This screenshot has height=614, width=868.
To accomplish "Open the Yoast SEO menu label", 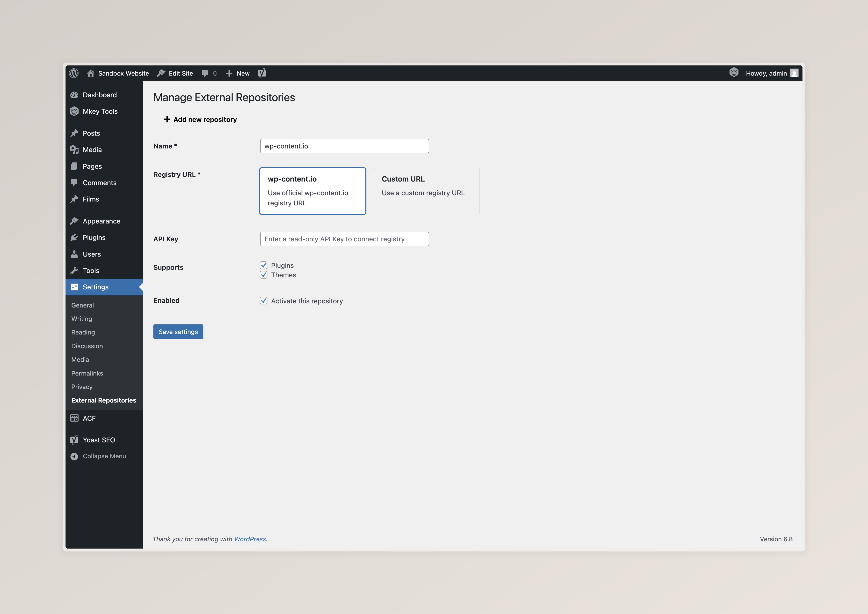I will pyautogui.click(x=99, y=440).
